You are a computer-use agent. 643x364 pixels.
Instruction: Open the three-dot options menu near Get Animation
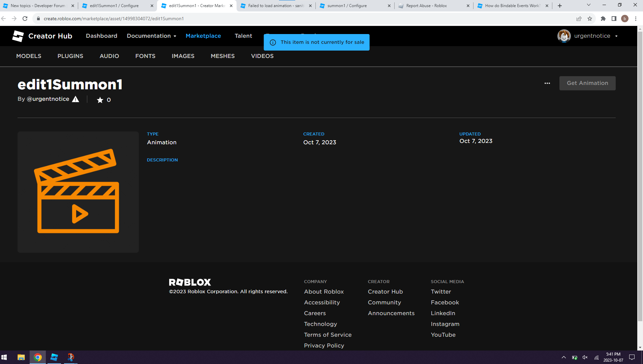point(547,83)
